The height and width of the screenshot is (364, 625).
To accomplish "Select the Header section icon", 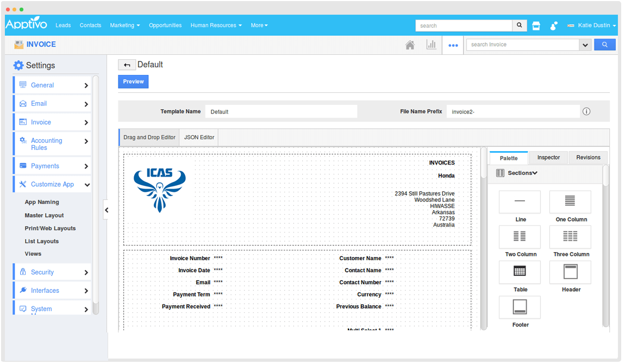I will point(570,272).
